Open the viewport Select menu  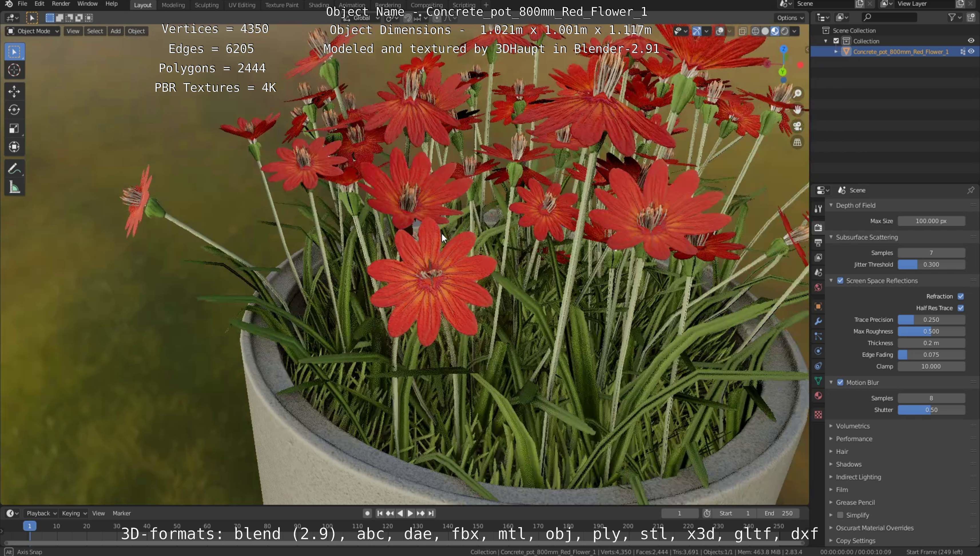pyautogui.click(x=95, y=31)
